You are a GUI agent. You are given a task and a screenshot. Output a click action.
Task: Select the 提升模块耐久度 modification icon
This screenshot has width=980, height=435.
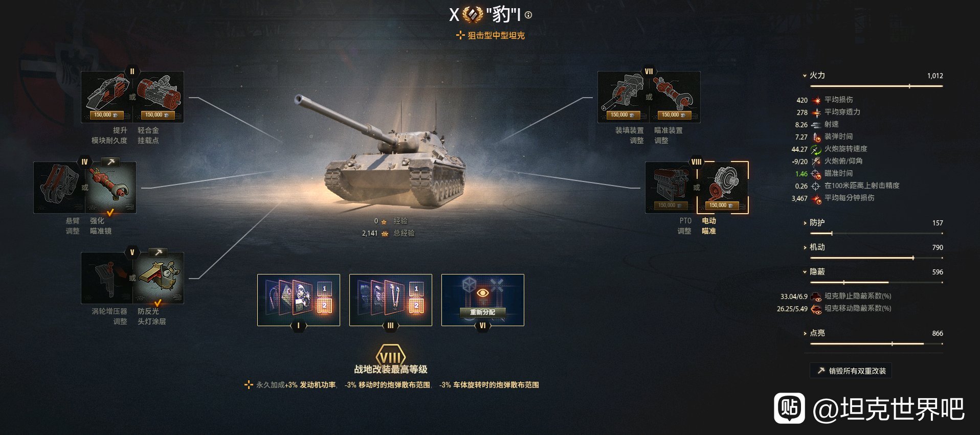[106, 97]
